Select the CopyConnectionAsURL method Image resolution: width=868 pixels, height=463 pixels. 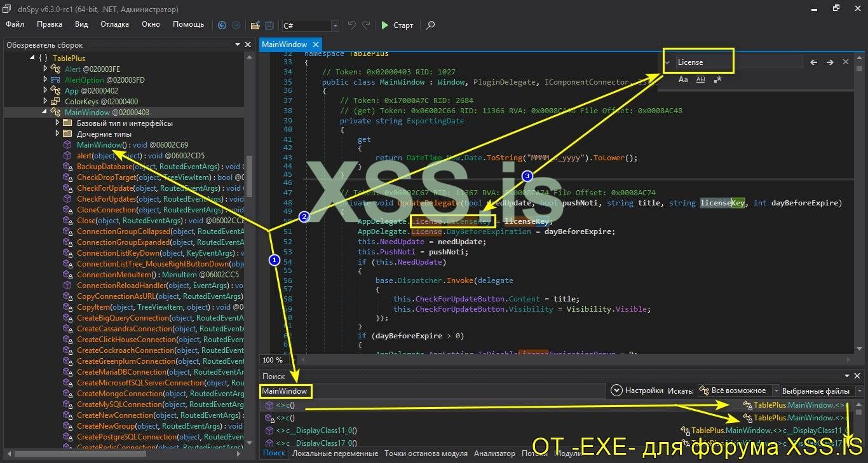pyautogui.click(x=153, y=296)
